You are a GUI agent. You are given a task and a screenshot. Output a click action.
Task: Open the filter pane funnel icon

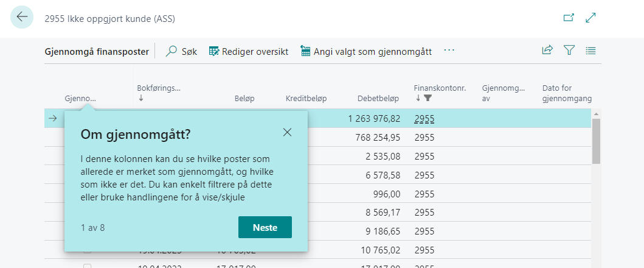(569, 51)
